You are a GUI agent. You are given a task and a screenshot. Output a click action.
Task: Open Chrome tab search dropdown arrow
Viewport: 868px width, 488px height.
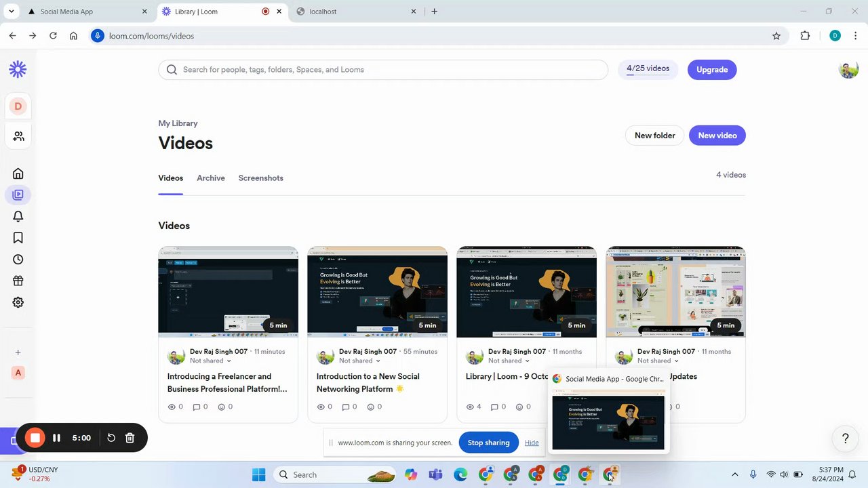[12, 12]
